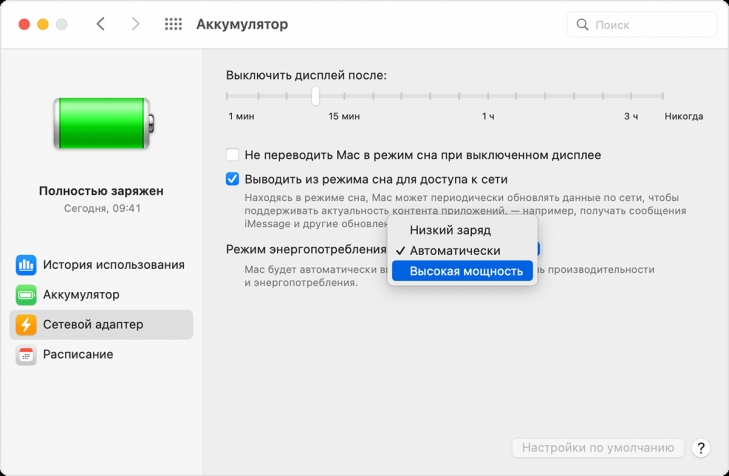Click the forward navigation arrow

(136, 24)
